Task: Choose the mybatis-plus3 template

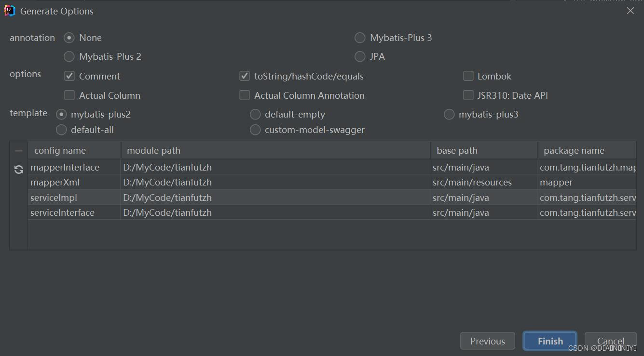Action: (449, 115)
